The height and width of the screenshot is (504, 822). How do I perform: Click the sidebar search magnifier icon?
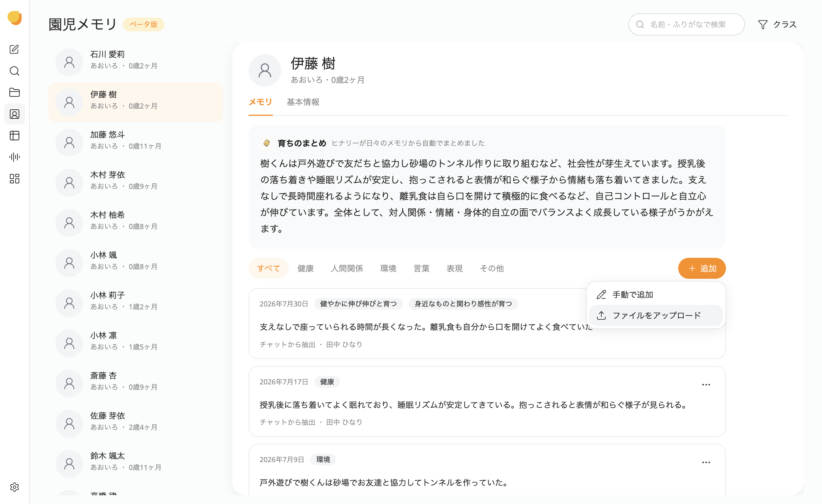[14, 71]
